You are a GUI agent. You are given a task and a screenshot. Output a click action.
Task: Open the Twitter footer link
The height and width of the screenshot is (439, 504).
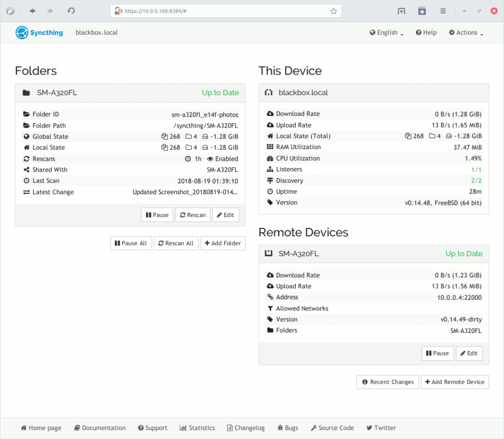[x=381, y=428]
